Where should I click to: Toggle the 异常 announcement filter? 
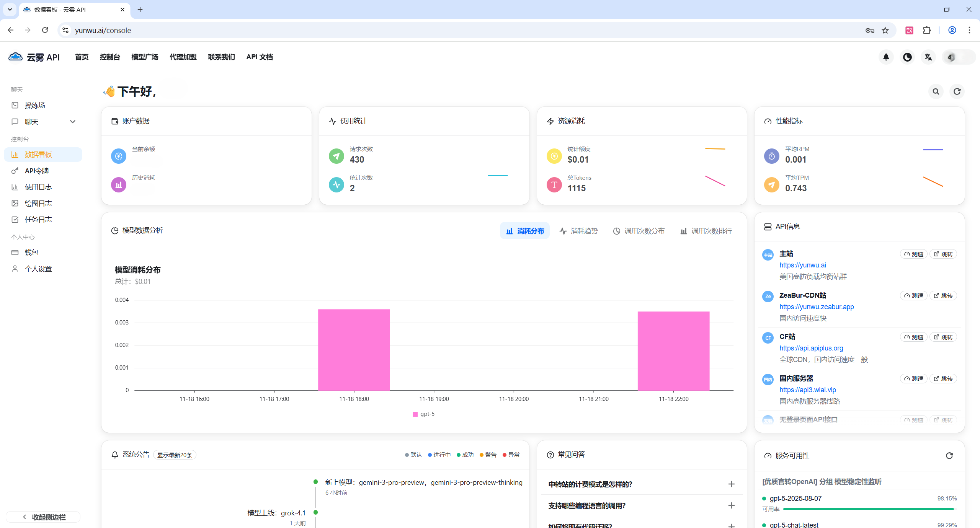point(511,455)
